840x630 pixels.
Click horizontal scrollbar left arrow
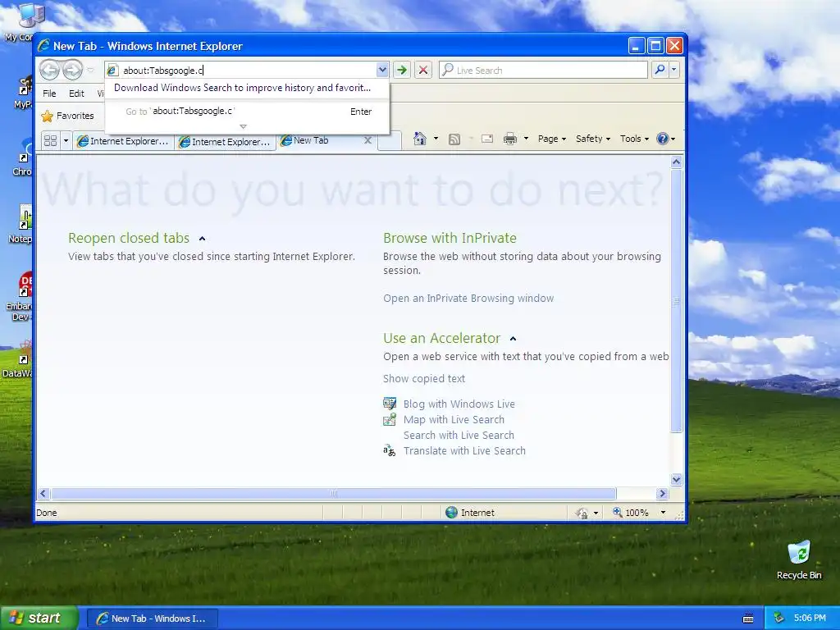(x=44, y=493)
